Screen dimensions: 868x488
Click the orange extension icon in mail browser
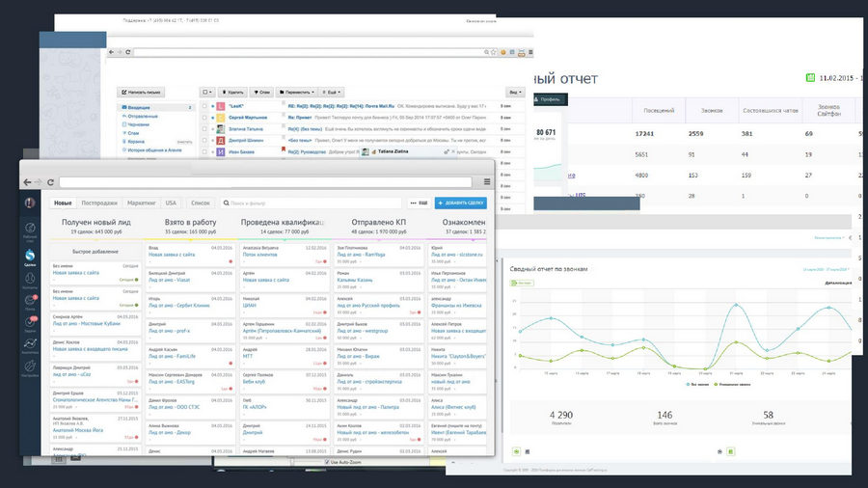[x=503, y=52]
